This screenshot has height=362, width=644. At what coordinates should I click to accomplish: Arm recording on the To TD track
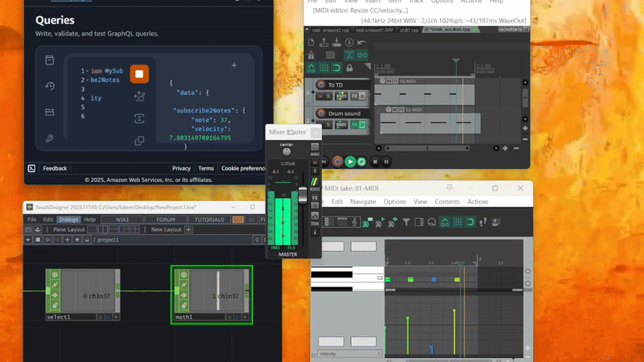[320, 84]
